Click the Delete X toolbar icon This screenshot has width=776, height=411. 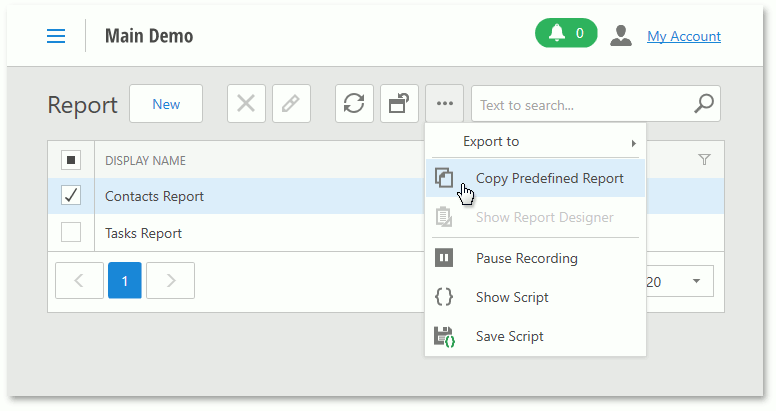click(246, 104)
